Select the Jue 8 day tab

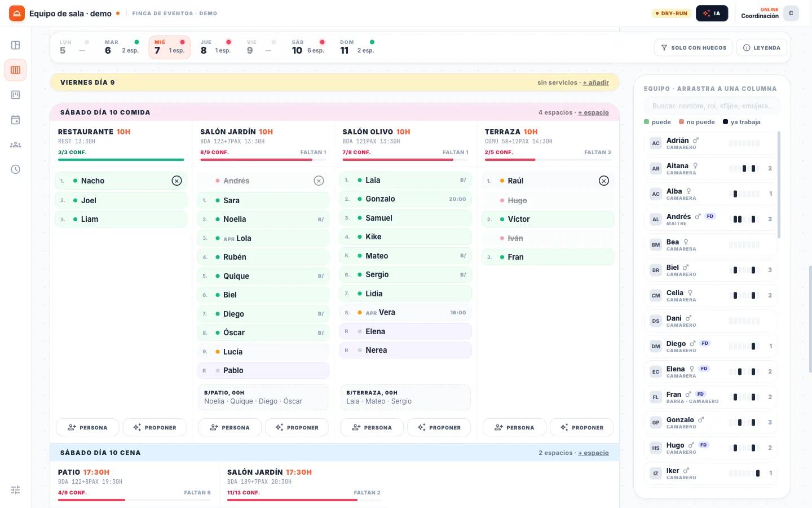coord(216,47)
